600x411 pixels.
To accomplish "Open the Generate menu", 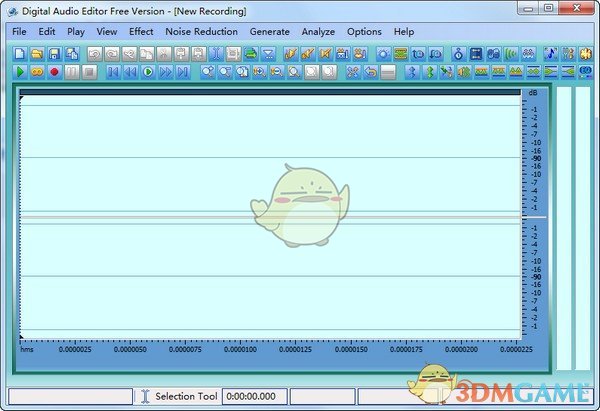I will click(270, 31).
